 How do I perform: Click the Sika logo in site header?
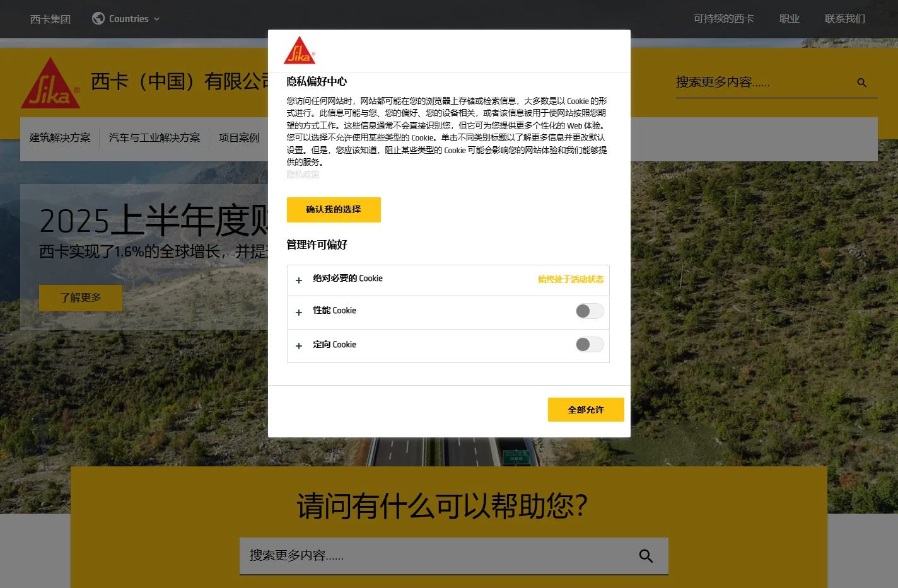[x=50, y=83]
